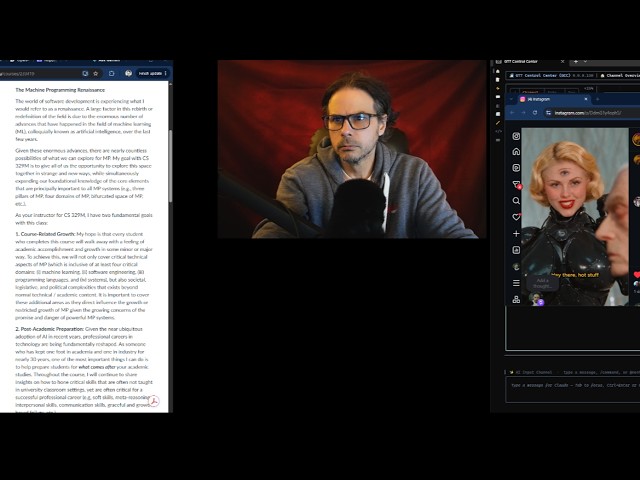This screenshot has width=640, height=480.
Task: Click the bottom Instagram sidebar Meta apps icon
Action: click(x=516, y=299)
